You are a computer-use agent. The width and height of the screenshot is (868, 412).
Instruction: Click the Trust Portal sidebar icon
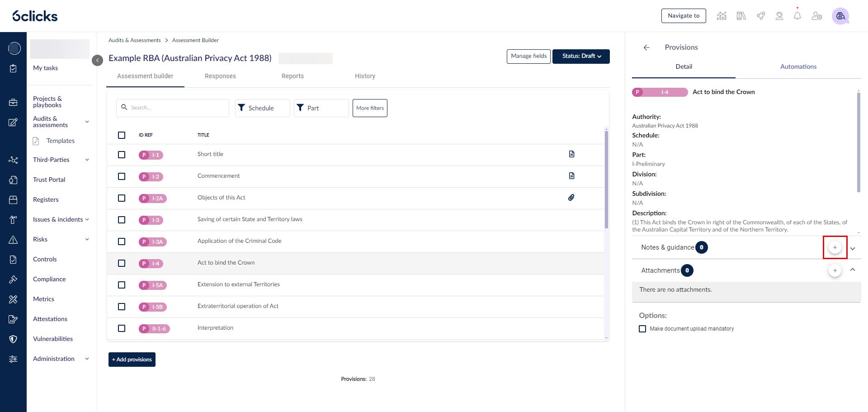13,180
